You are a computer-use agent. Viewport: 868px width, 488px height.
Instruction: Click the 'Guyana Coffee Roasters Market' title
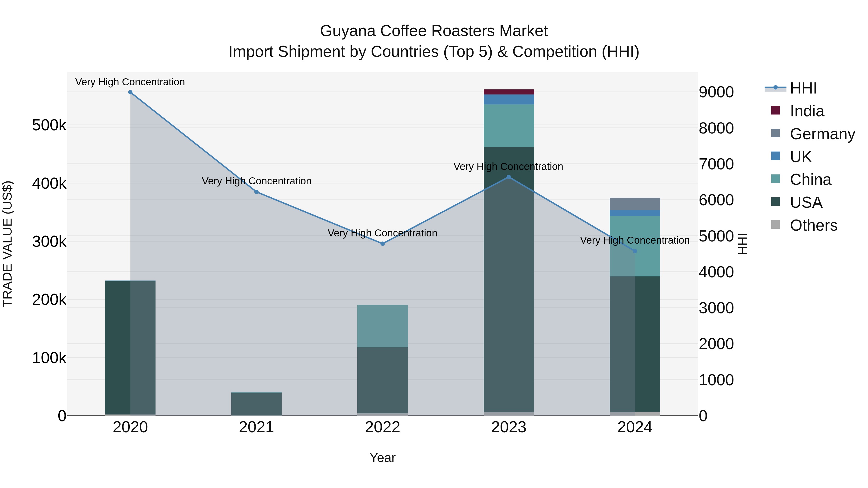[434, 31]
